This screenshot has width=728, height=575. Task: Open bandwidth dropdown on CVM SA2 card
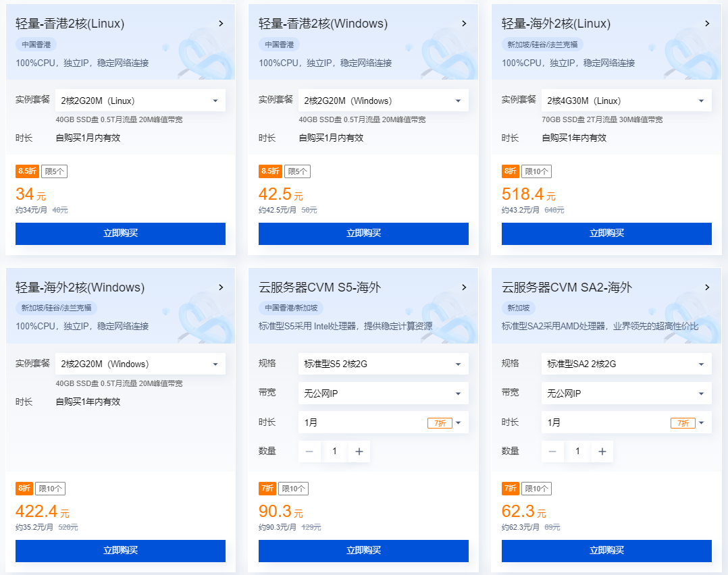tap(626, 393)
